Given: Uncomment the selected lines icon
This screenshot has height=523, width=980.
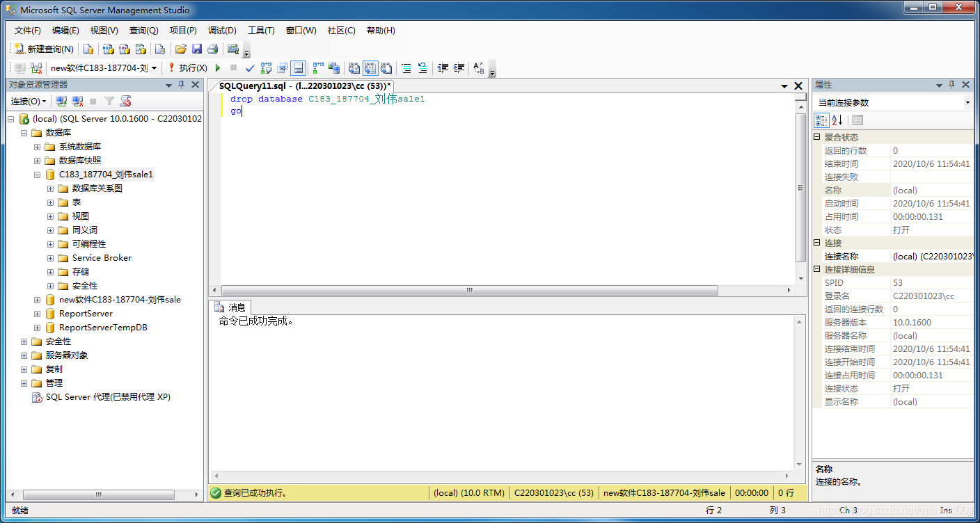Looking at the screenshot, I should pyautogui.click(x=422, y=68).
